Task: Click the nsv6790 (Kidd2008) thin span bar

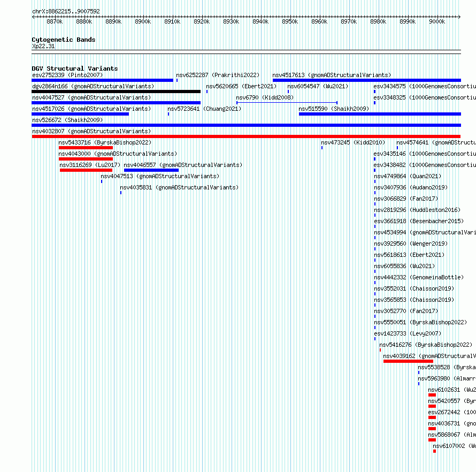Action: [x=287, y=103]
